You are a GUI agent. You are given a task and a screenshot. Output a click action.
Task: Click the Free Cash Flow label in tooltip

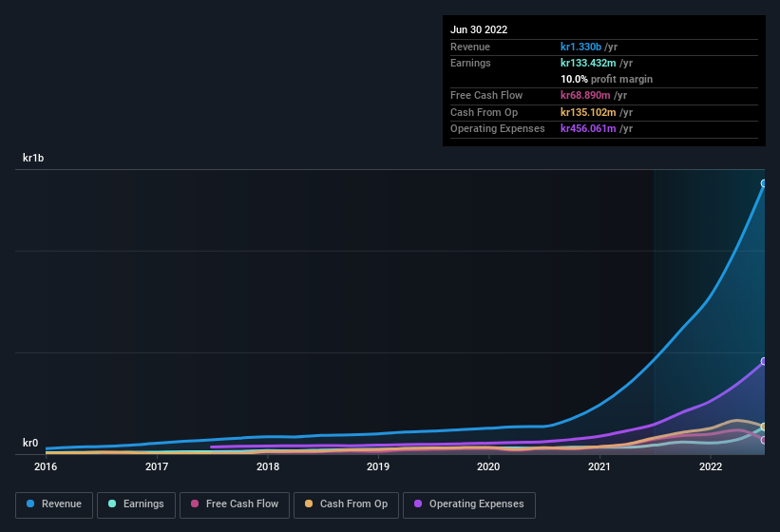486,95
